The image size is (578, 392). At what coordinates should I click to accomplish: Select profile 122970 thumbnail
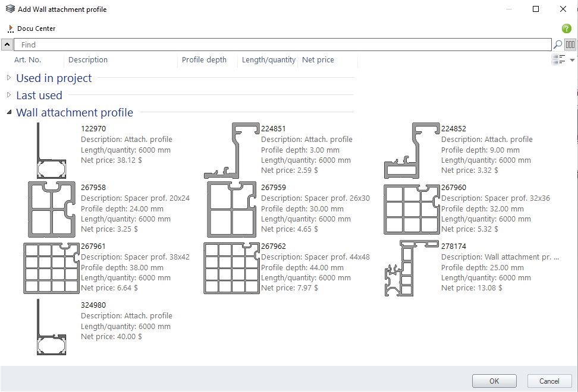click(51, 151)
